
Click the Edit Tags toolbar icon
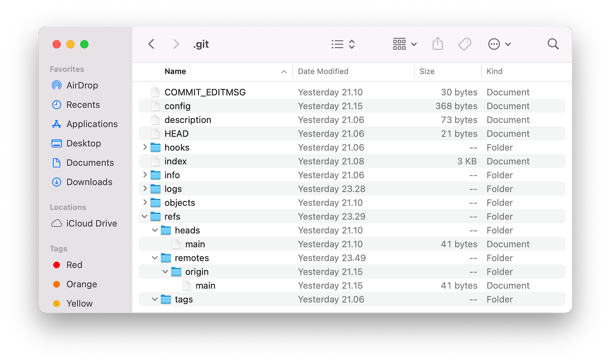tap(465, 44)
